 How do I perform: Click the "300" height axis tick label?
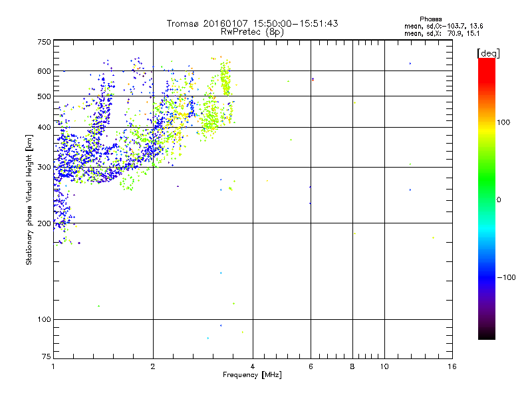(x=44, y=168)
